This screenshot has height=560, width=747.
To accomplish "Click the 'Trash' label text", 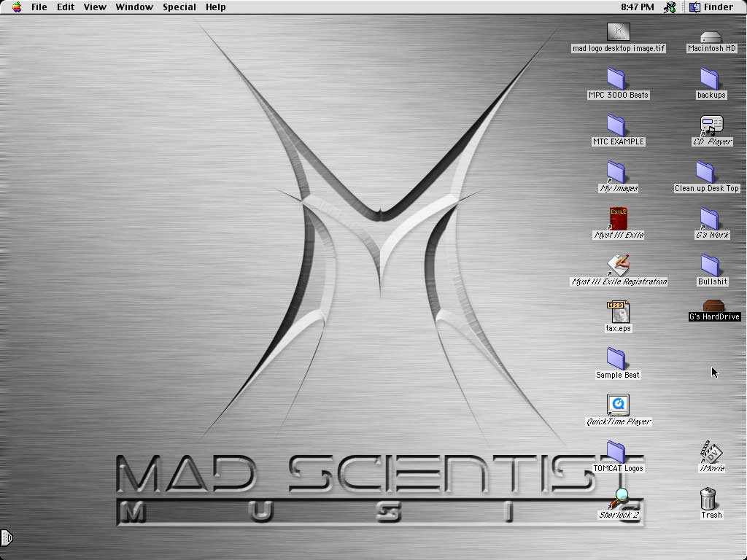I will [711, 515].
